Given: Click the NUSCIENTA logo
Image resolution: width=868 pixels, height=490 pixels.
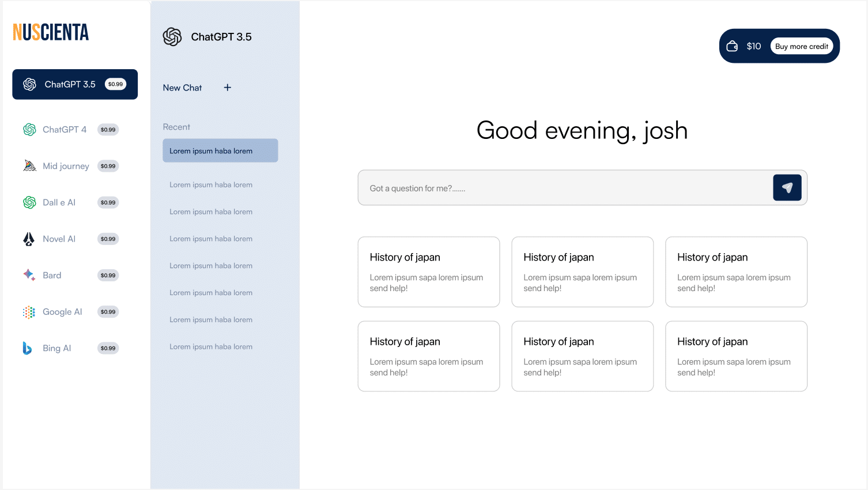Looking at the screenshot, I should (x=51, y=32).
